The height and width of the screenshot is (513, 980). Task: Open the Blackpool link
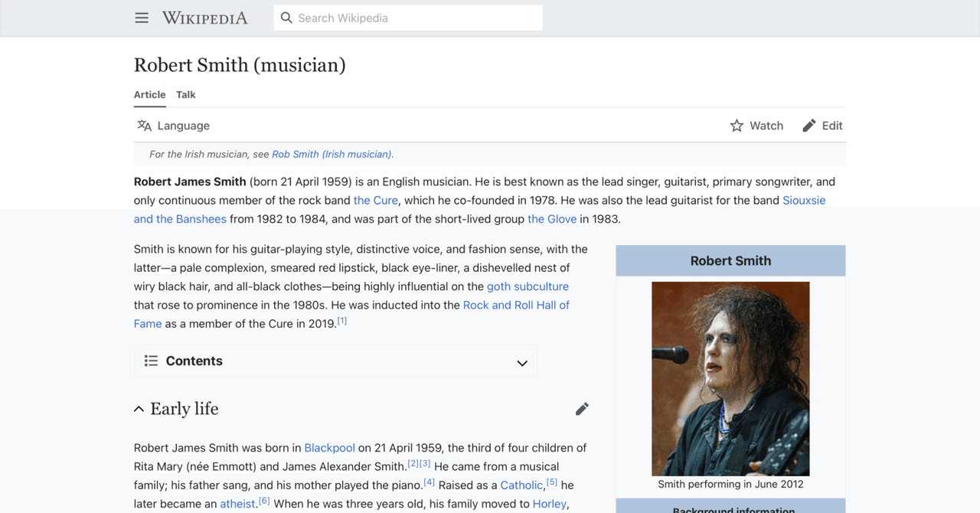(x=330, y=448)
